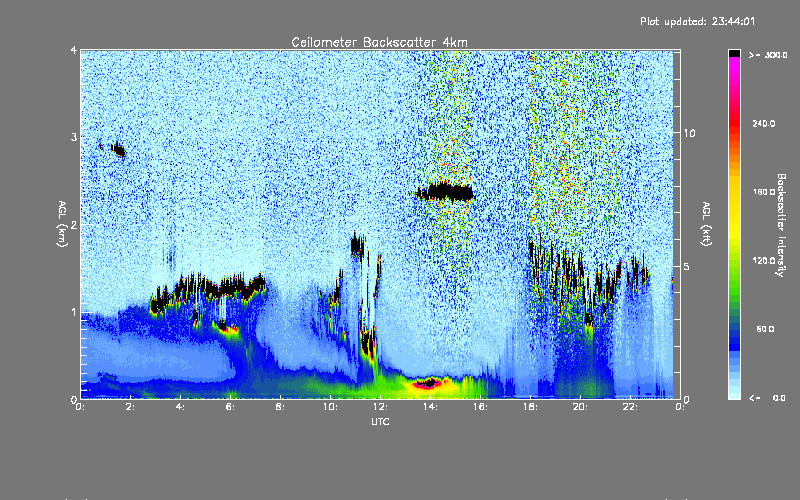Click the '2:' UTC tick label

tap(130, 407)
